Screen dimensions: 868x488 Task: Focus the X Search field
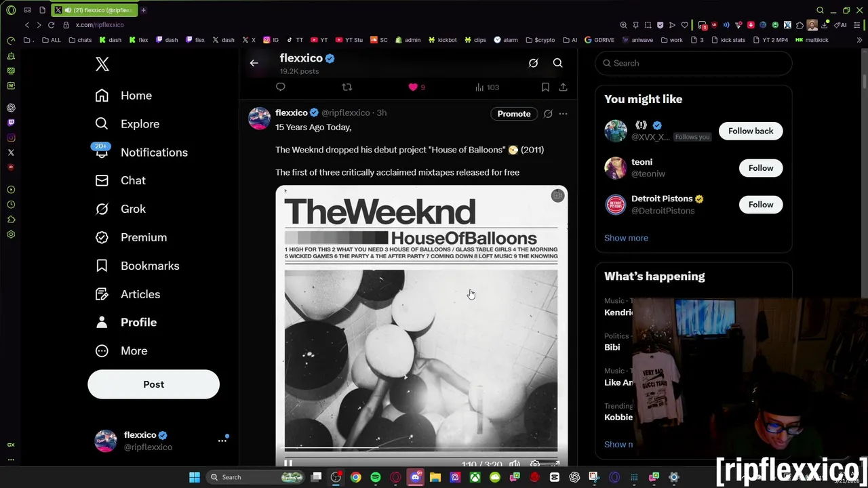click(x=694, y=63)
